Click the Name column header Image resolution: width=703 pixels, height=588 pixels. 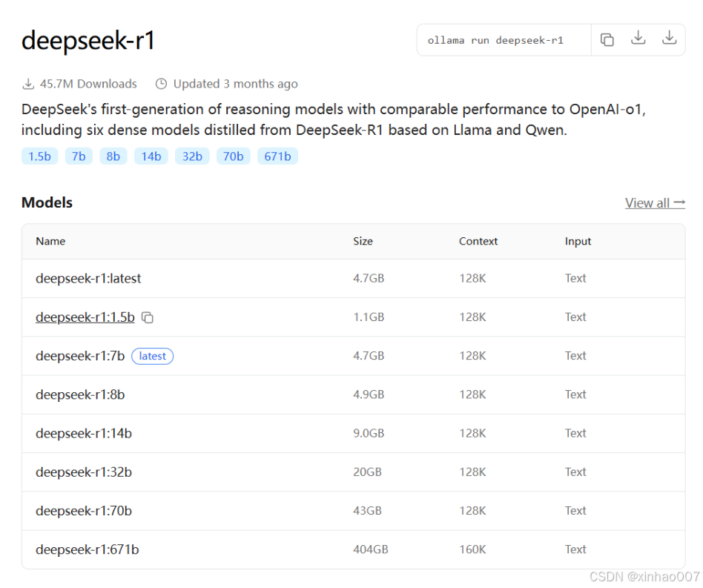click(50, 241)
